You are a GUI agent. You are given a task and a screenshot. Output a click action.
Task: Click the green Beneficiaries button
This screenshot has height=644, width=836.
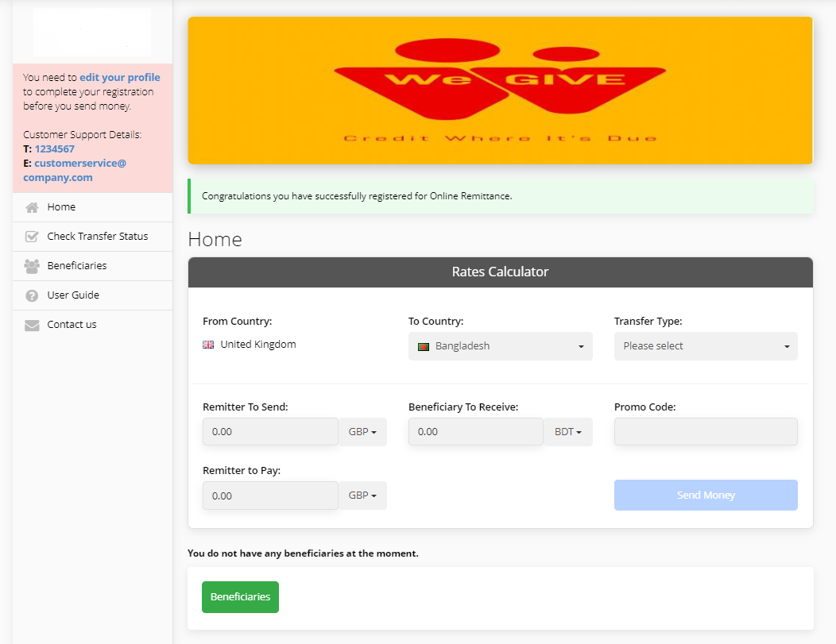(240, 596)
